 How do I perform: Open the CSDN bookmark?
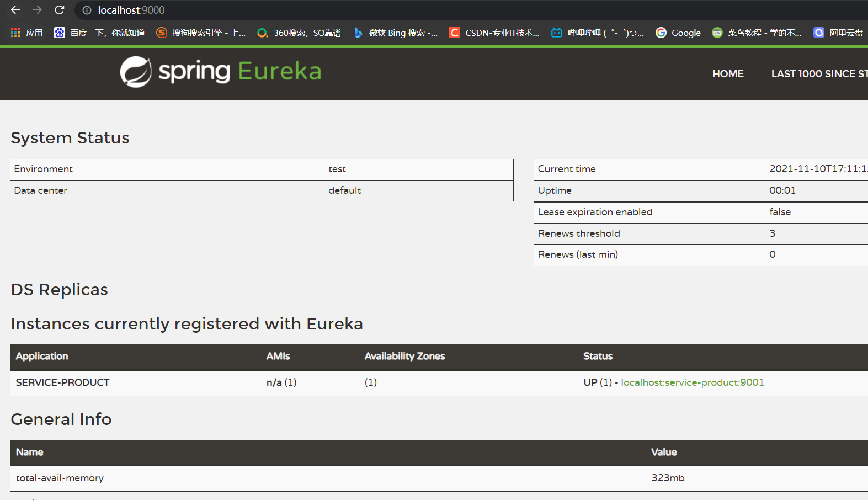(x=494, y=33)
